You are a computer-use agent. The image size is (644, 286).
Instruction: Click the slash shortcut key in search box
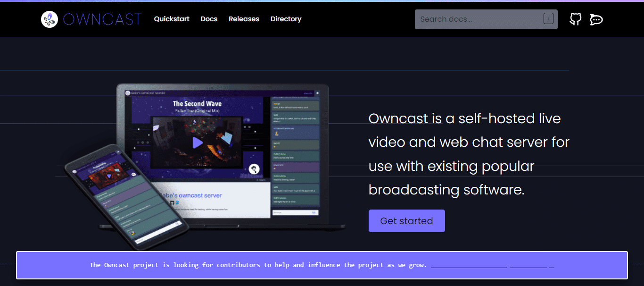[548, 19]
